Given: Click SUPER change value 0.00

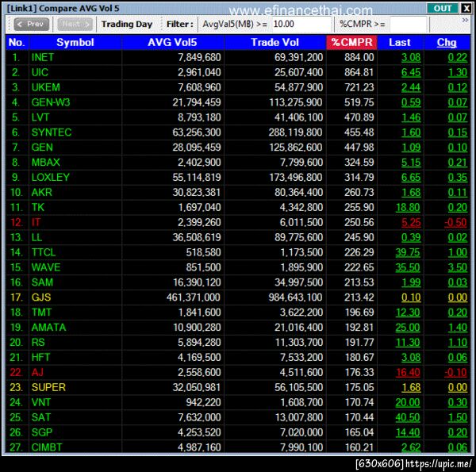Looking at the screenshot, I should coord(458,388).
